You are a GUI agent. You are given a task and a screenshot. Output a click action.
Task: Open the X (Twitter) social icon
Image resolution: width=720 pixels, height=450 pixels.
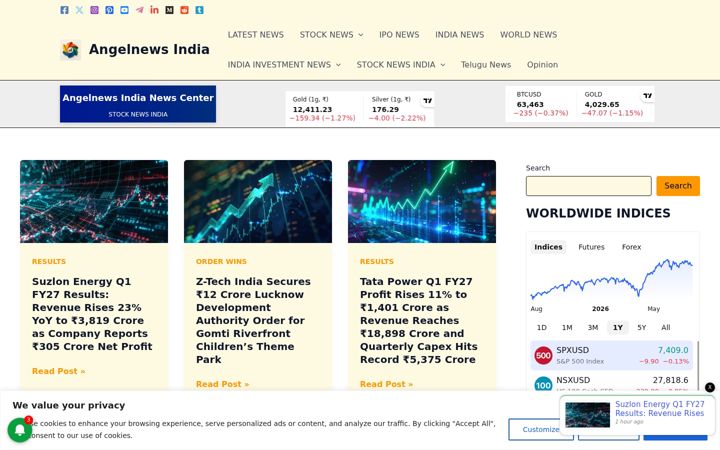click(x=79, y=10)
